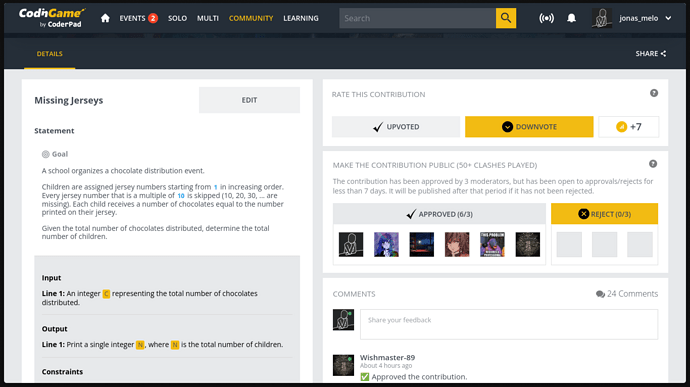The height and width of the screenshot is (387, 690).
Task: Click the highlighted number 10 in statement
Action: coord(181,195)
